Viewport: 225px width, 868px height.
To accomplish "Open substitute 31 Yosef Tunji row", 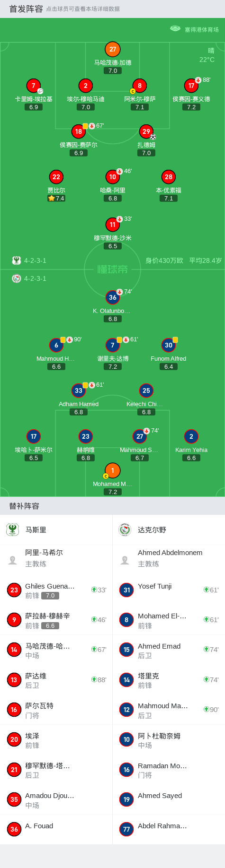I will point(169,590).
